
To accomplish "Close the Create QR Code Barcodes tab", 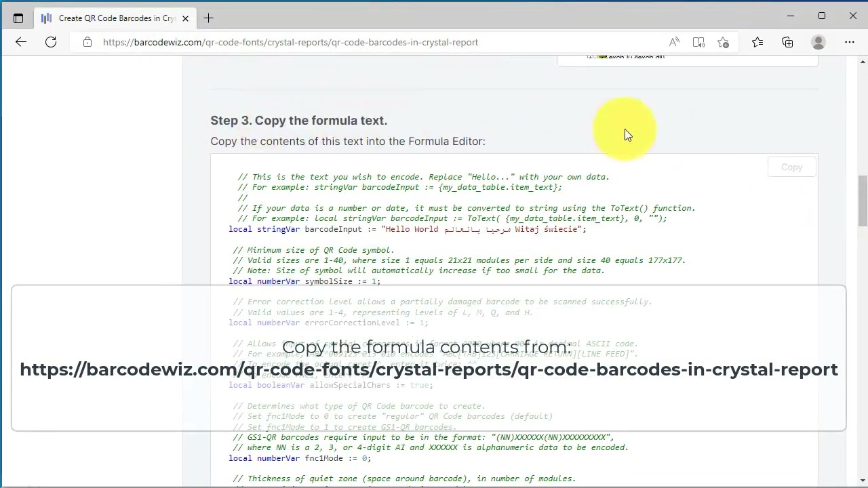I will [x=185, y=18].
